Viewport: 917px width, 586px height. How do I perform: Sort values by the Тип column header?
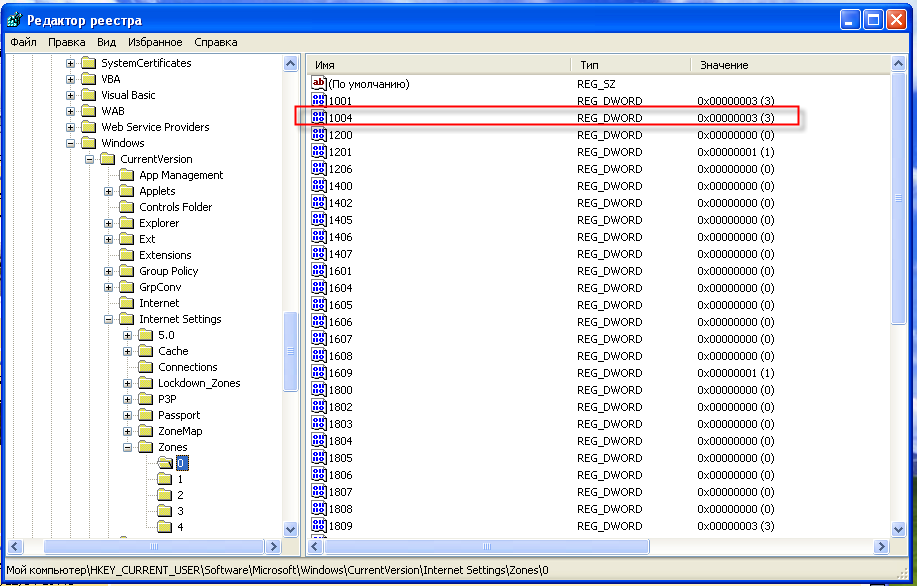pyautogui.click(x=630, y=65)
